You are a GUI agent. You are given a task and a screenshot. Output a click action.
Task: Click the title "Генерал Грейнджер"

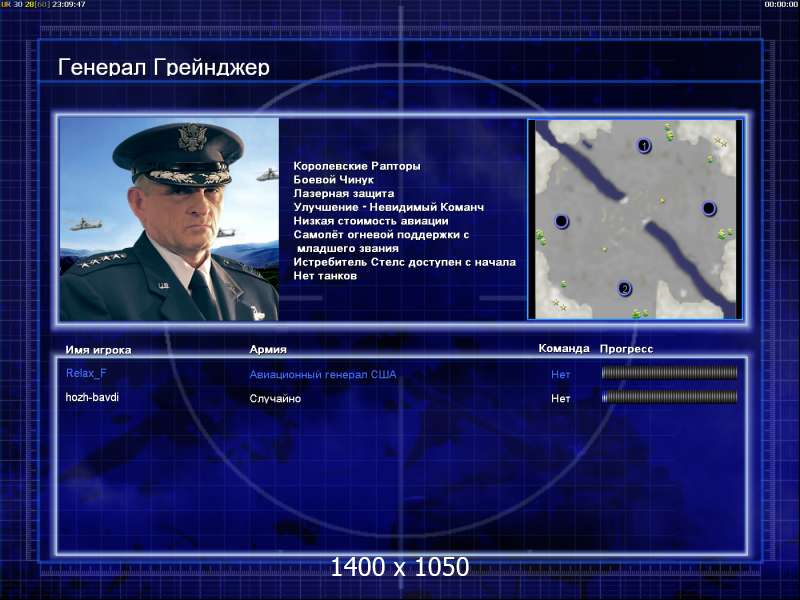coord(164,67)
